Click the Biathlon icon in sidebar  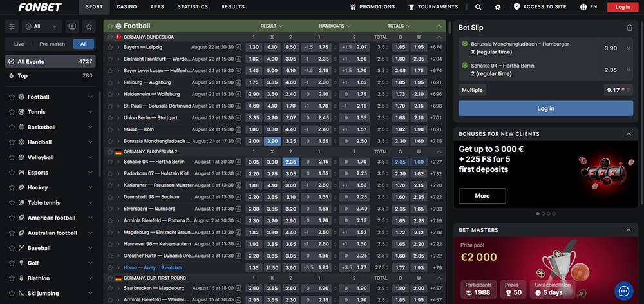tap(21, 278)
